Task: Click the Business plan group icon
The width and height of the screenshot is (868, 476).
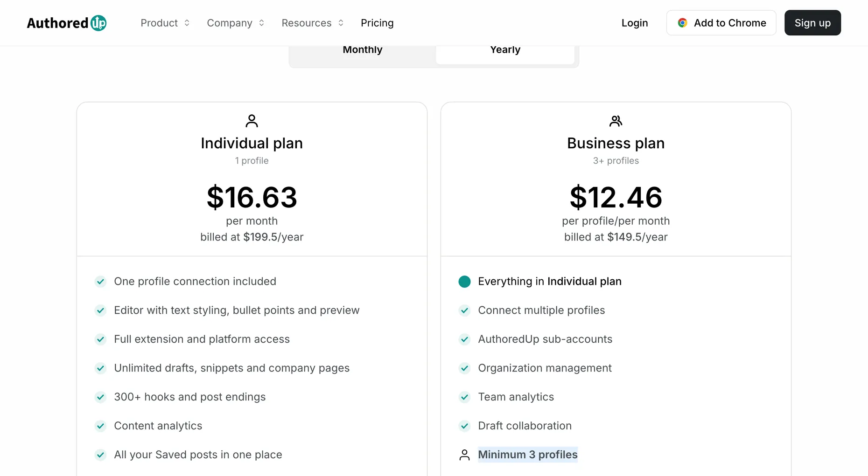Action: click(x=616, y=121)
